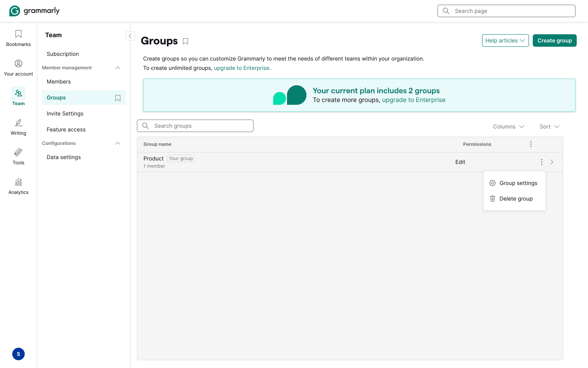Open Subscription in the Team panel
Image resolution: width=588 pixels, height=368 pixels.
pyautogui.click(x=63, y=54)
